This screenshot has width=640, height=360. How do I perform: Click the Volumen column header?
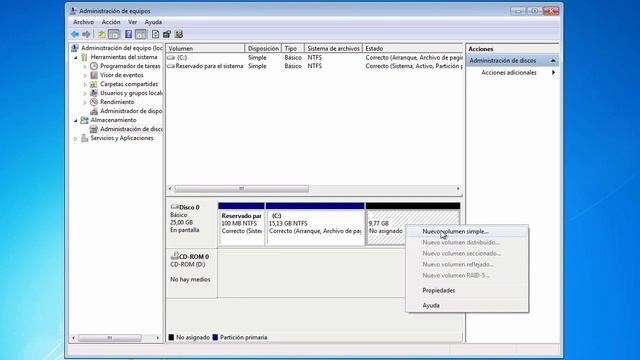point(205,48)
